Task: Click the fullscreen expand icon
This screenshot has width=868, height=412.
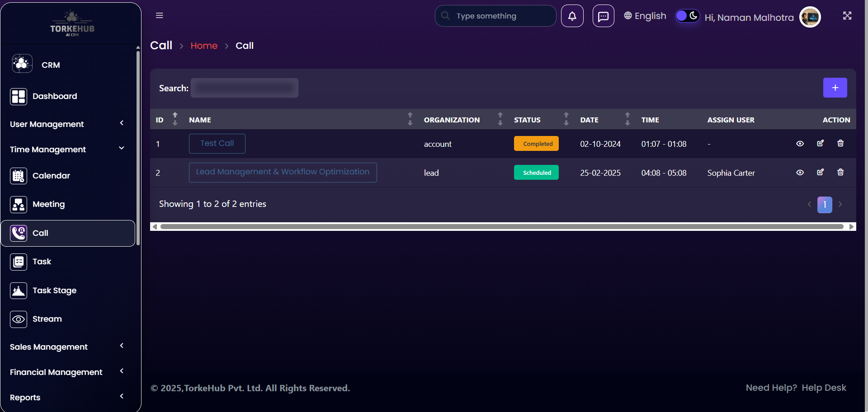Action: [847, 16]
